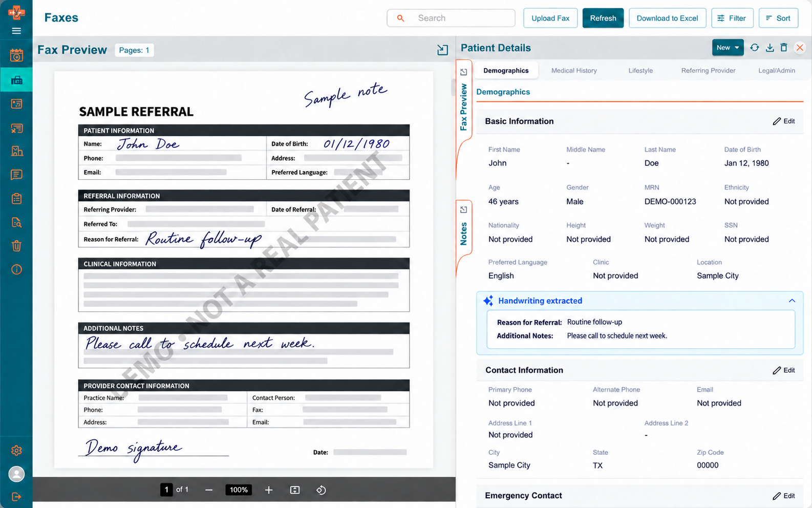Screen dimensions: 812x508
Task: Click the Refresh button
Action: [603, 18]
